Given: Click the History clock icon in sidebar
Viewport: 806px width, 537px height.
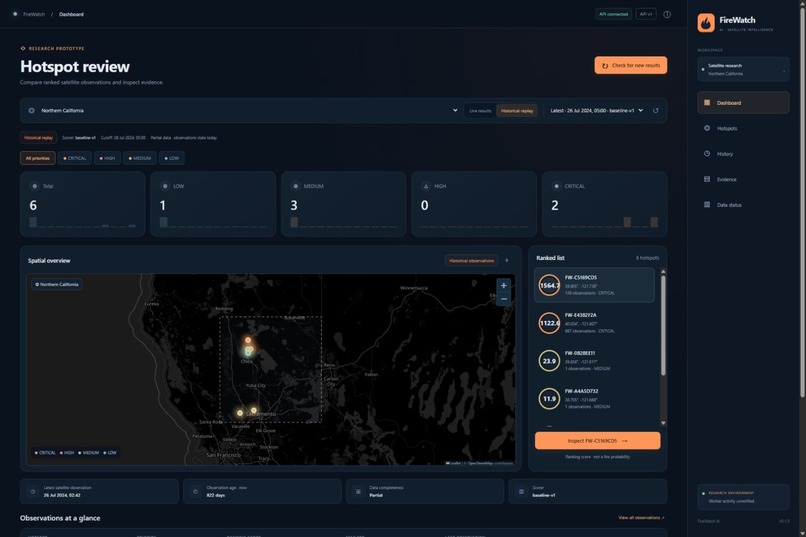Looking at the screenshot, I should tap(707, 154).
